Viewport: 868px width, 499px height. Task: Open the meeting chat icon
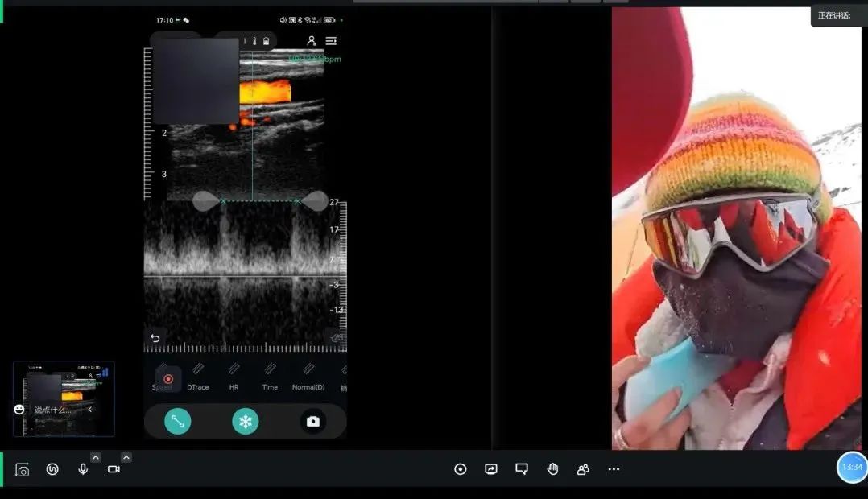[x=522, y=469]
